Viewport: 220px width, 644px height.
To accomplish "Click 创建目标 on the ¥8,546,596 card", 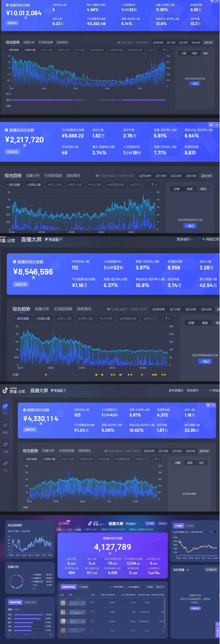I will tap(21, 284).
